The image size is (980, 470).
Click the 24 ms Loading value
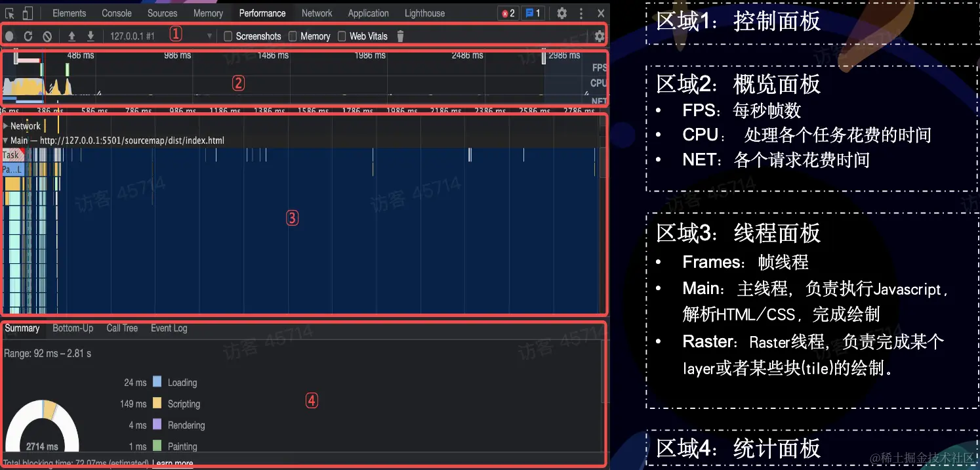136,382
